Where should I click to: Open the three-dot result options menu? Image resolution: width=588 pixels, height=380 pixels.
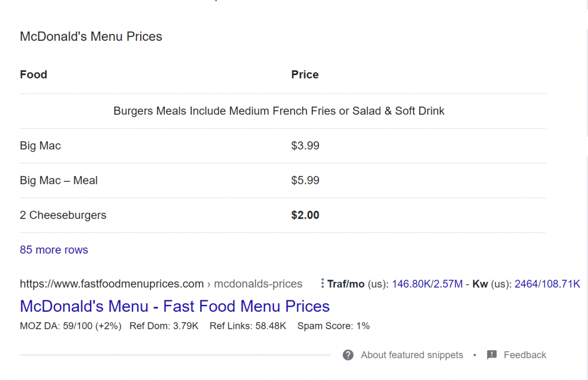pos(322,284)
